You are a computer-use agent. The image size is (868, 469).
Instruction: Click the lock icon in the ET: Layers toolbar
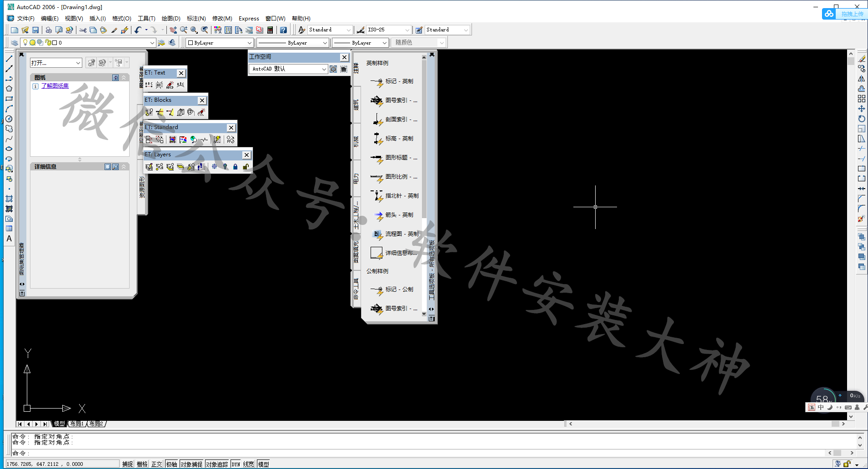tap(235, 167)
